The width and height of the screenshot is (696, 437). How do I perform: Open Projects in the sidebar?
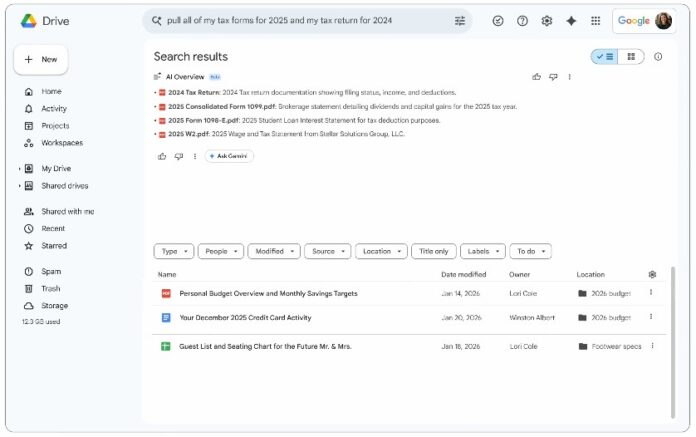coord(55,126)
